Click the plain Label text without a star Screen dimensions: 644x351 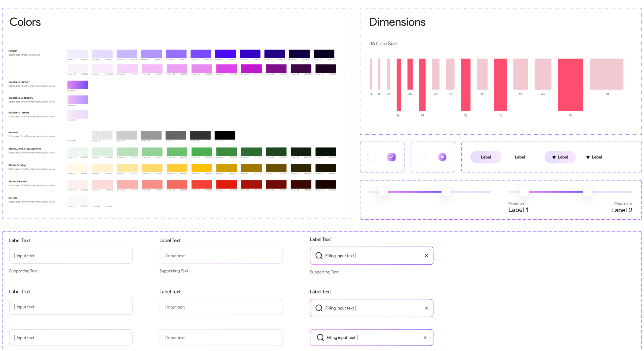(x=520, y=157)
